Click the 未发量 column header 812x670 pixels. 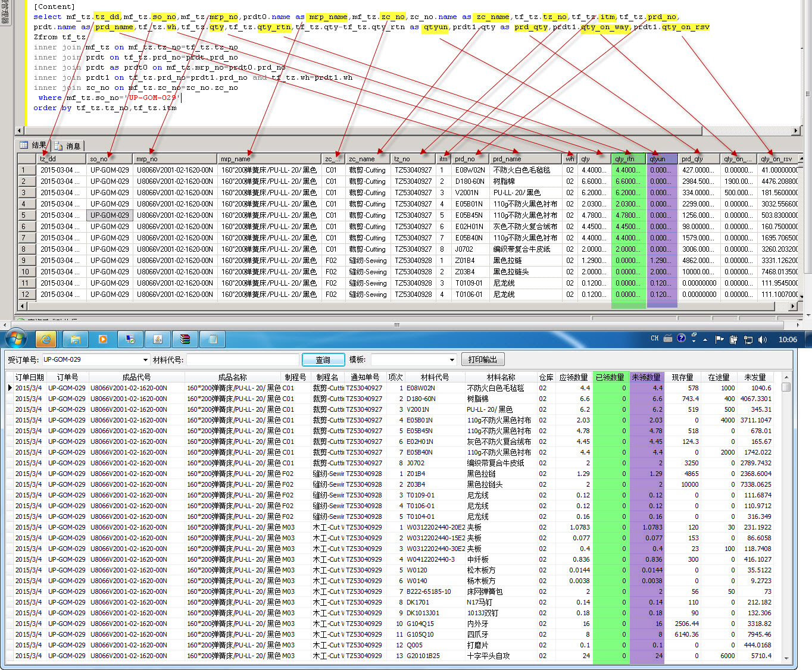[755, 377]
